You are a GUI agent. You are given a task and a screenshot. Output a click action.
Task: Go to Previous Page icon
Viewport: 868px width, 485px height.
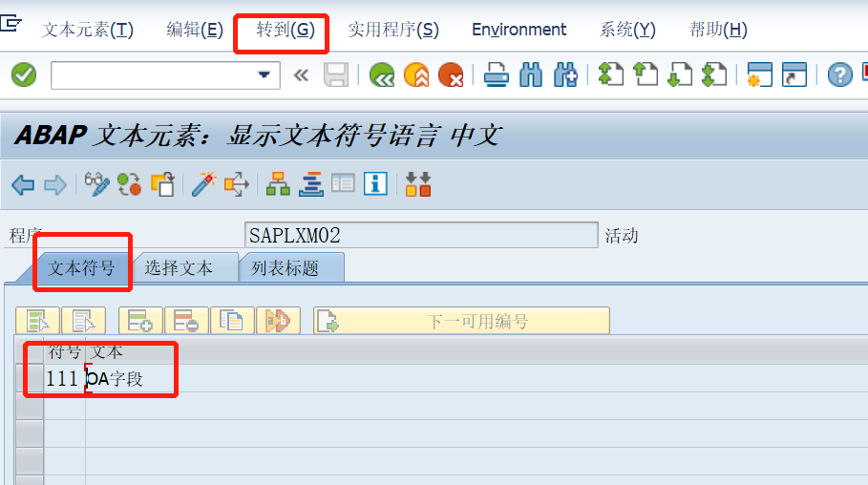click(645, 74)
